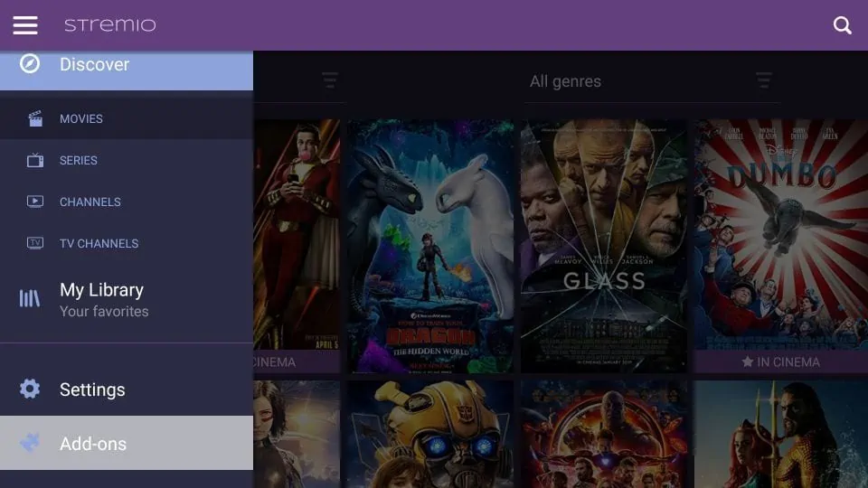The width and height of the screenshot is (868, 488).
Task: Click the Settings gear icon
Action: pyautogui.click(x=30, y=389)
